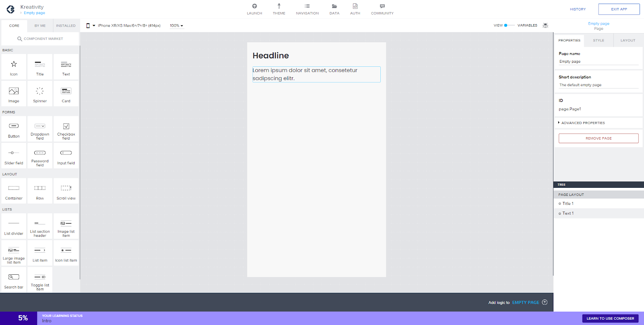
Task: Select the Scroll view component
Action: (x=66, y=191)
